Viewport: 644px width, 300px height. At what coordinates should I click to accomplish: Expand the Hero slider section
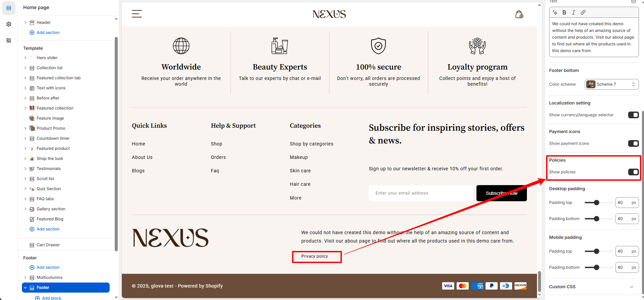[x=25, y=58]
